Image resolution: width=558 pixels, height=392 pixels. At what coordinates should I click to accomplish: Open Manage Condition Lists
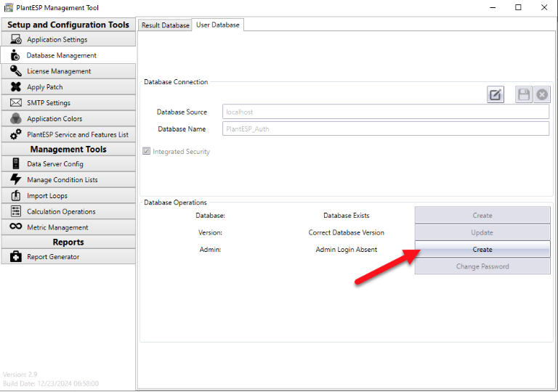point(68,179)
